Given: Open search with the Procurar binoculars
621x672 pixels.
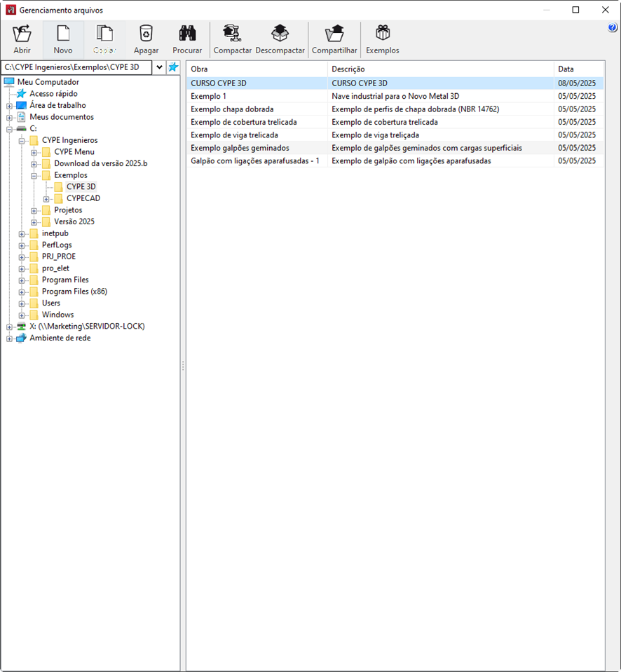Looking at the screenshot, I should pos(187,39).
